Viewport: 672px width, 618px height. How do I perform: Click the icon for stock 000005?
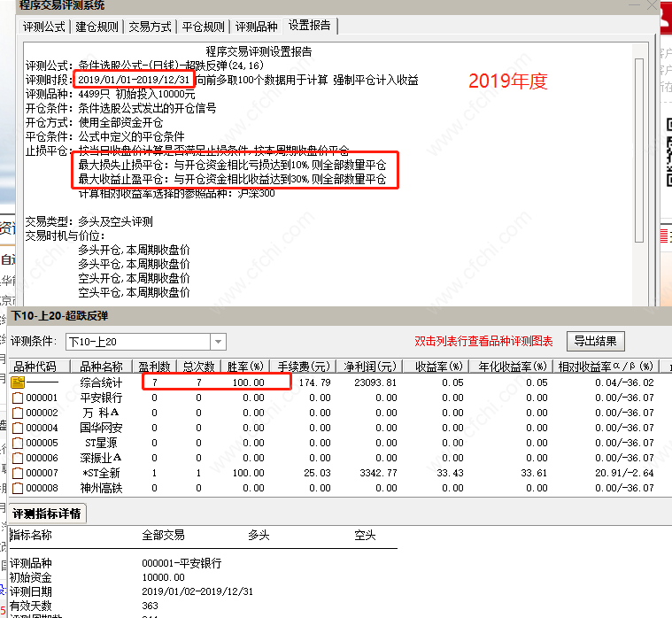click(x=18, y=443)
